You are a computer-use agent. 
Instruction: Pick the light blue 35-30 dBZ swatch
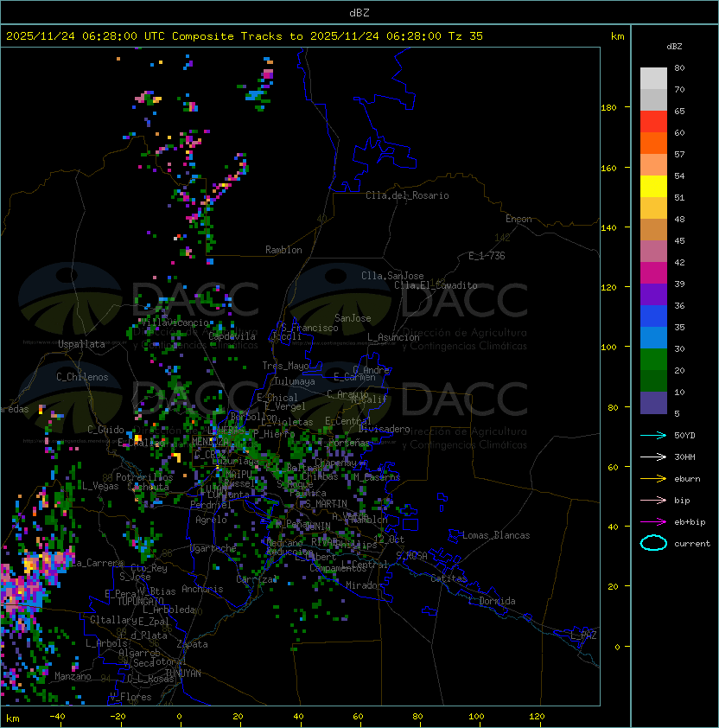coord(653,338)
